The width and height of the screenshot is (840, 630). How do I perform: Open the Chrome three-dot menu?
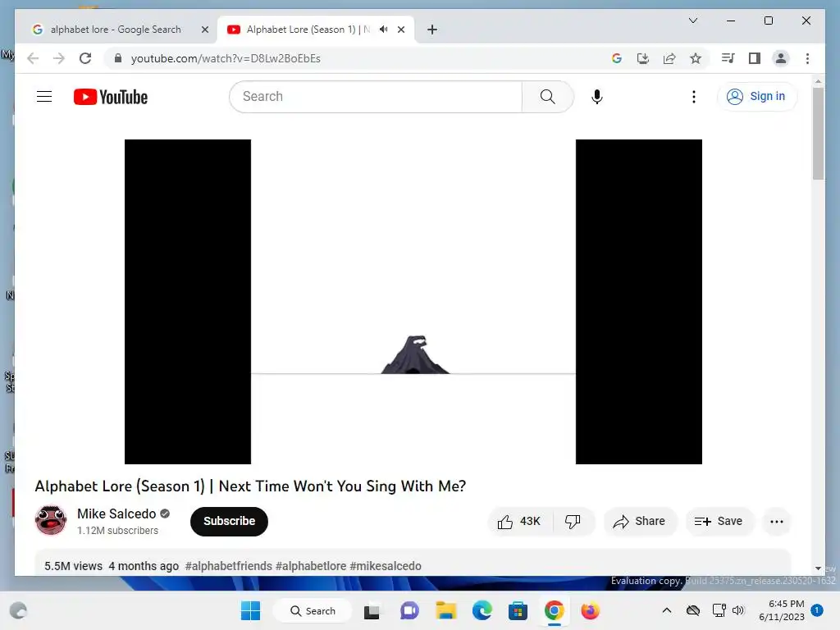(807, 58)
